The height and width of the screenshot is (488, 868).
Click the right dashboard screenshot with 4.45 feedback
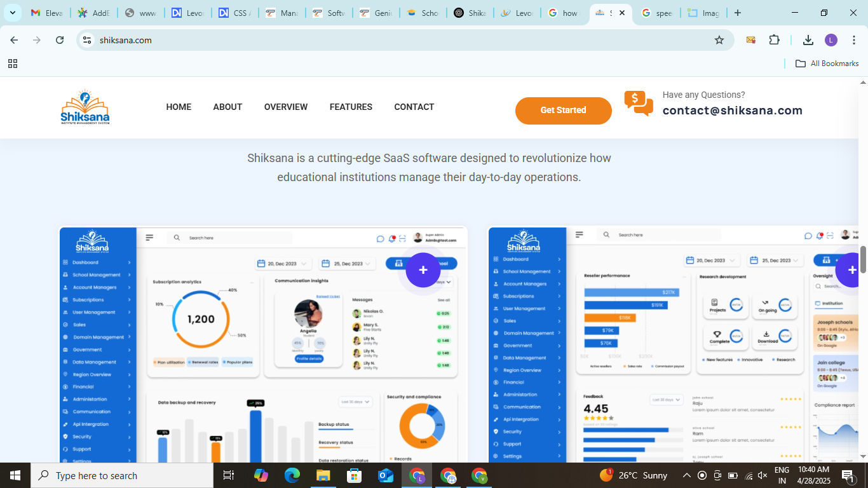(x=673, y=344)
